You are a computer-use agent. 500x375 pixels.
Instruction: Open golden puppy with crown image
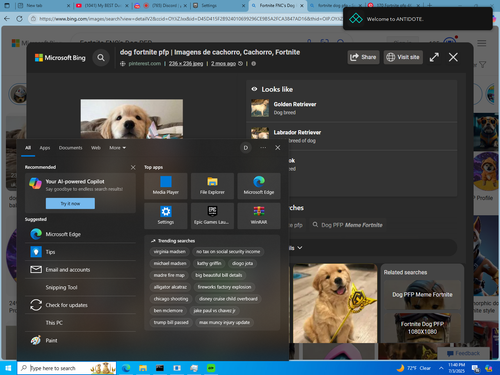[335, 303]
